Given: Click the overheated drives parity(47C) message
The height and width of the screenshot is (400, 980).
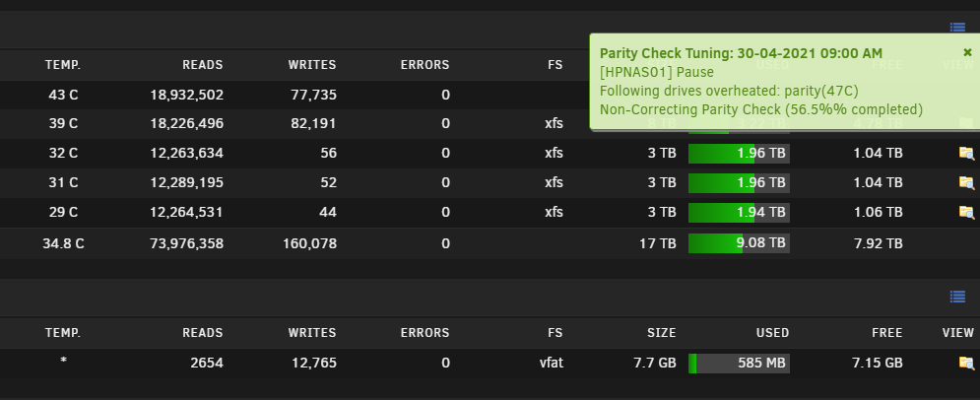Looking at the screenshot, I should pos(729,91).
